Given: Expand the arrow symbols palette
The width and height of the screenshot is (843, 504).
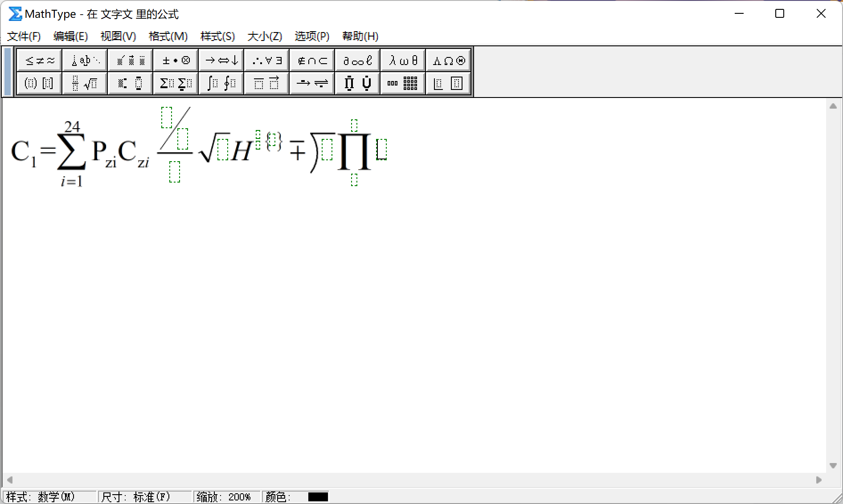Looking at the screenshot, I should [x=221, y=60].
